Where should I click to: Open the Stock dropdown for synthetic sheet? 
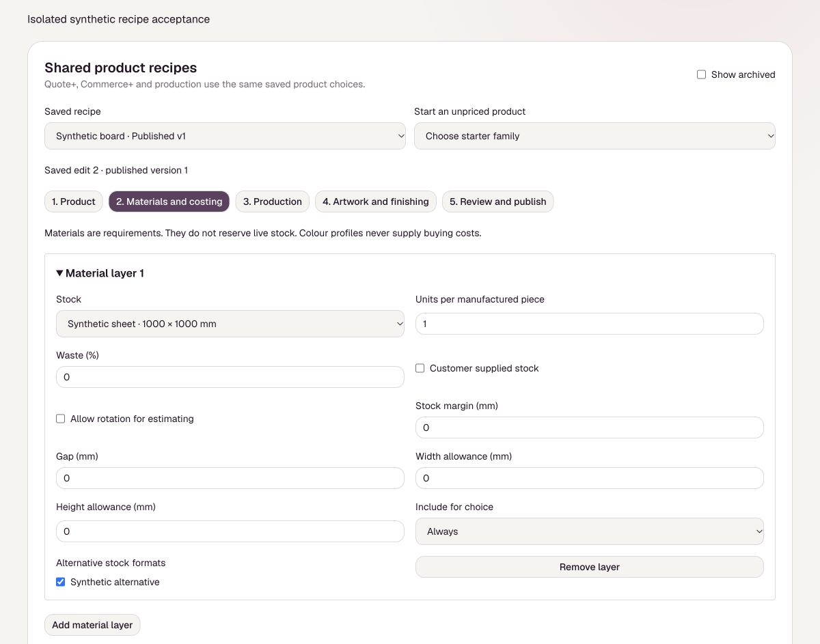(x=230, y=324)
